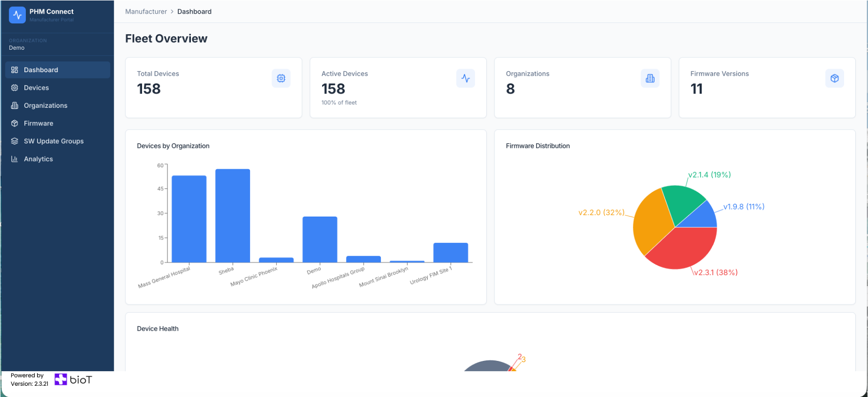
Task: Click the v2.2.0 (32%) label
Action: point(601,213)
